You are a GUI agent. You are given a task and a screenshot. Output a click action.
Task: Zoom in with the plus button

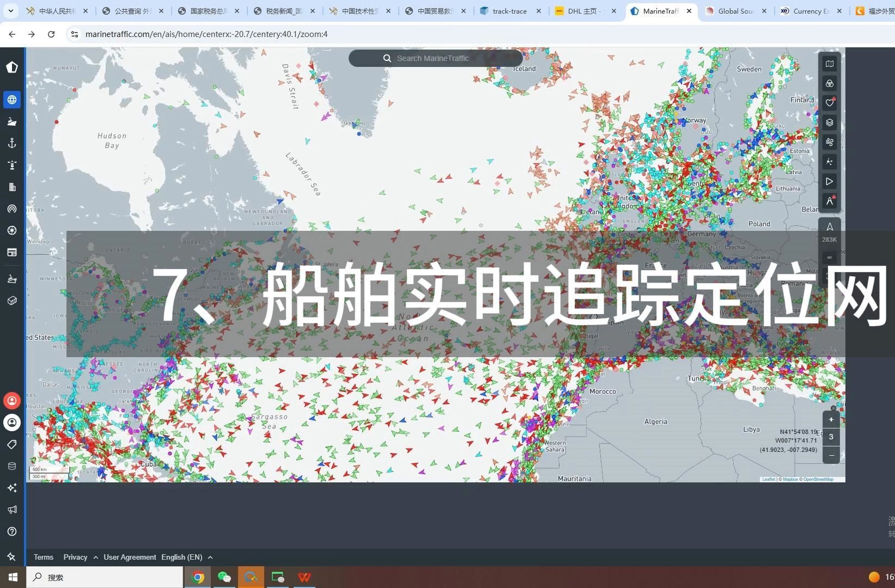tap(831, 420)
